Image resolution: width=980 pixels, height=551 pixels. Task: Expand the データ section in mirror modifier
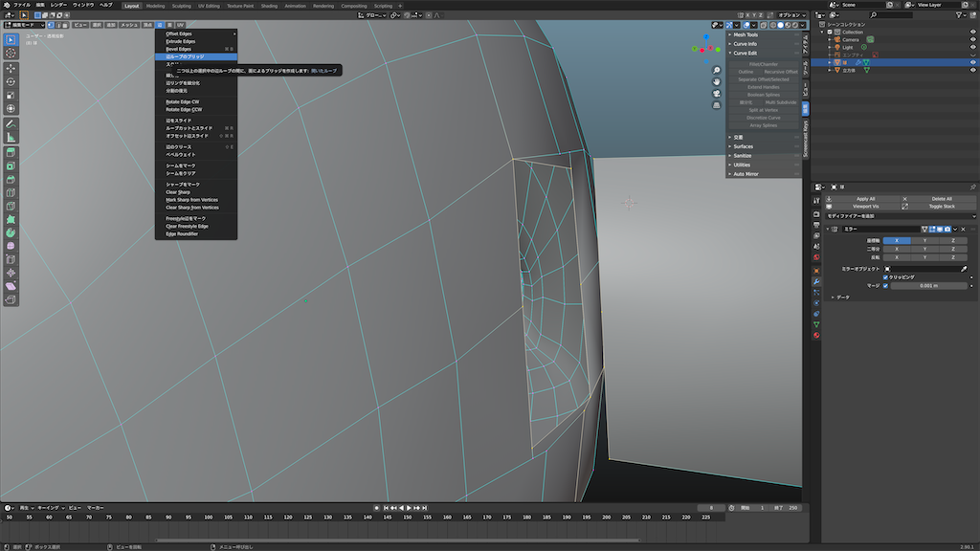(x=840, y=298)
